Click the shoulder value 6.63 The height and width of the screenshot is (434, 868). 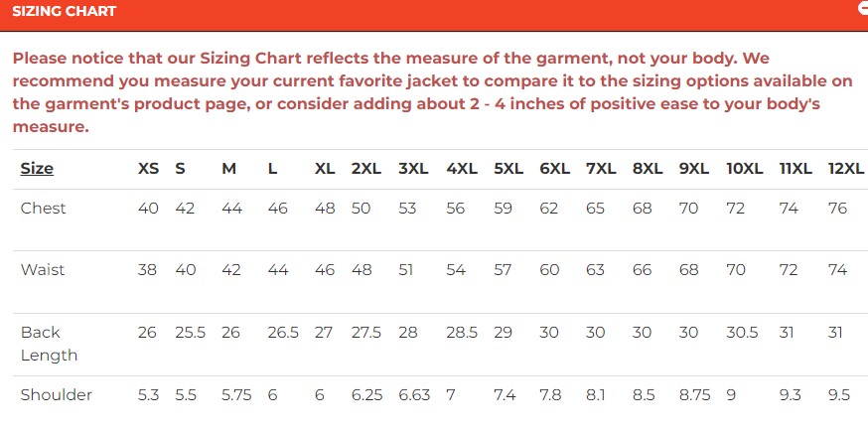click(414, 395)
